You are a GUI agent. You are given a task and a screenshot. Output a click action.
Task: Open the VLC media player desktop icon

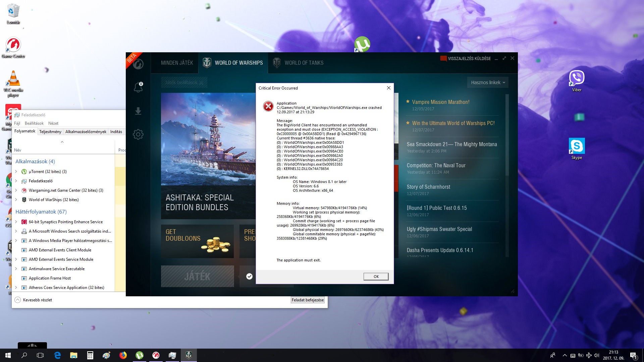click(x=13, y=84)
